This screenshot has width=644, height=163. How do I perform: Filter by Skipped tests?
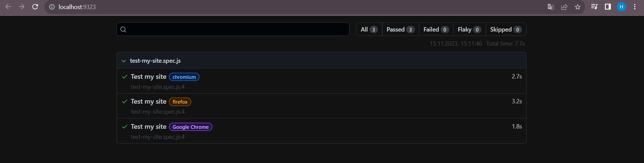[506, 30]
